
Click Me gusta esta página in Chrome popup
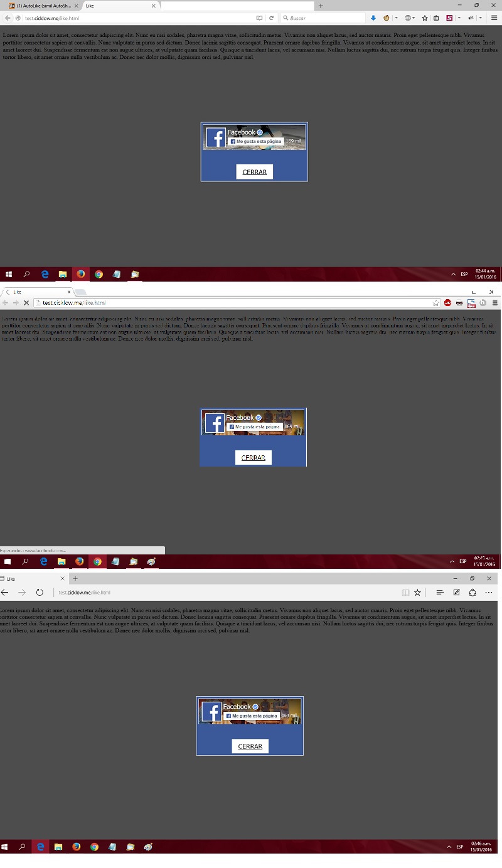click(x=254, y=426)
